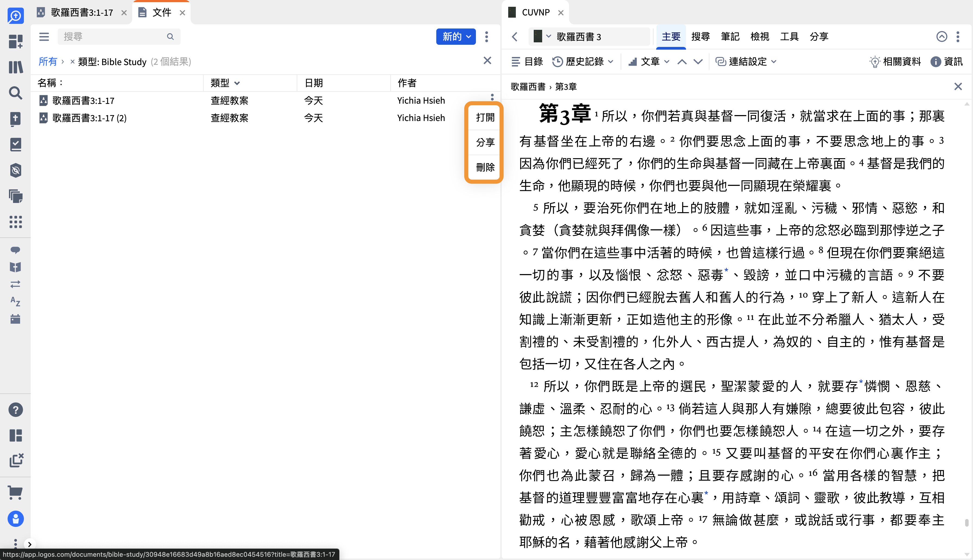The image size is (973, 560).
Task: Open the shopping cart store icon
Action: [15, 492]
